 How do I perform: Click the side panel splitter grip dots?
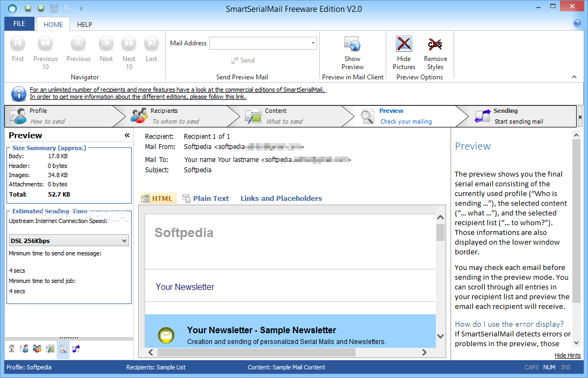[69, 337]
